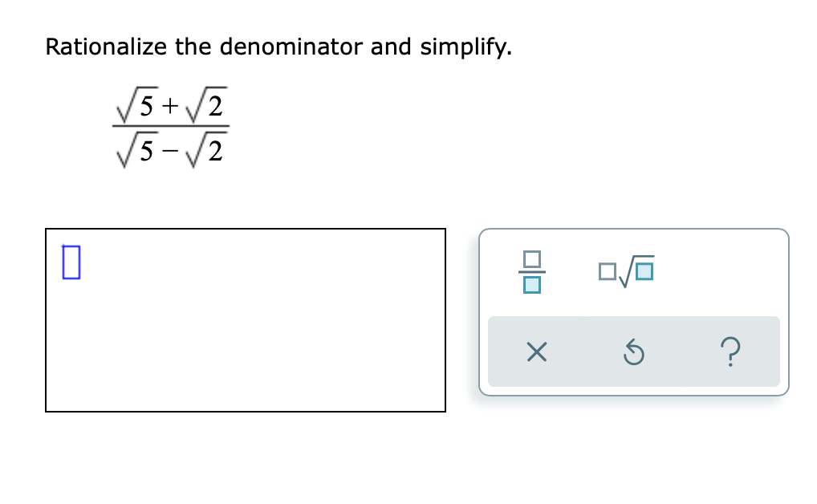Click the problem instruction text
Viewport: 817px width, 504px height.
[278, 47]
